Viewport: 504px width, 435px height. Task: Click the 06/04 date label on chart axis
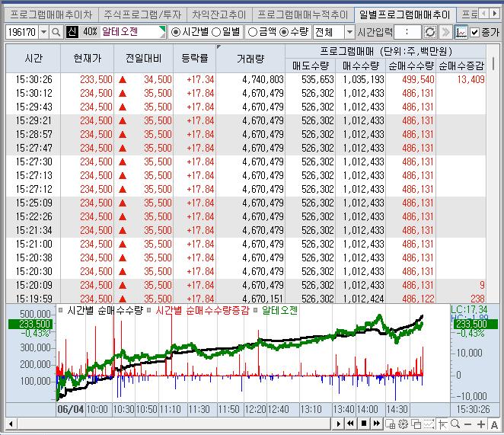(70, 409)
